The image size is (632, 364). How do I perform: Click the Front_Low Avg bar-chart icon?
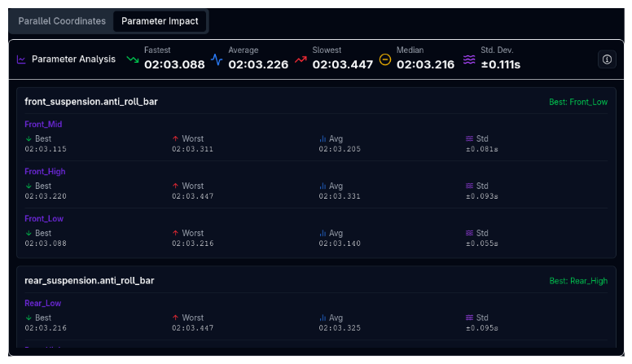pyautogui.click(x=323, y=234)
